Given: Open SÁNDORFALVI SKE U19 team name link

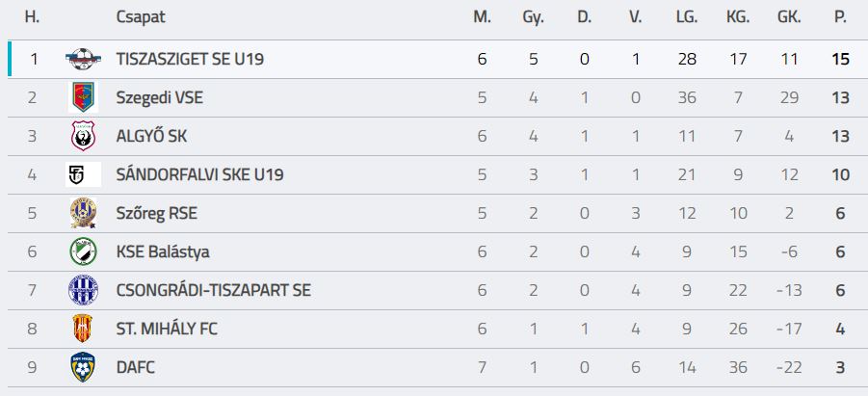Looking at the screenshot, I should (x=199, y=174).
